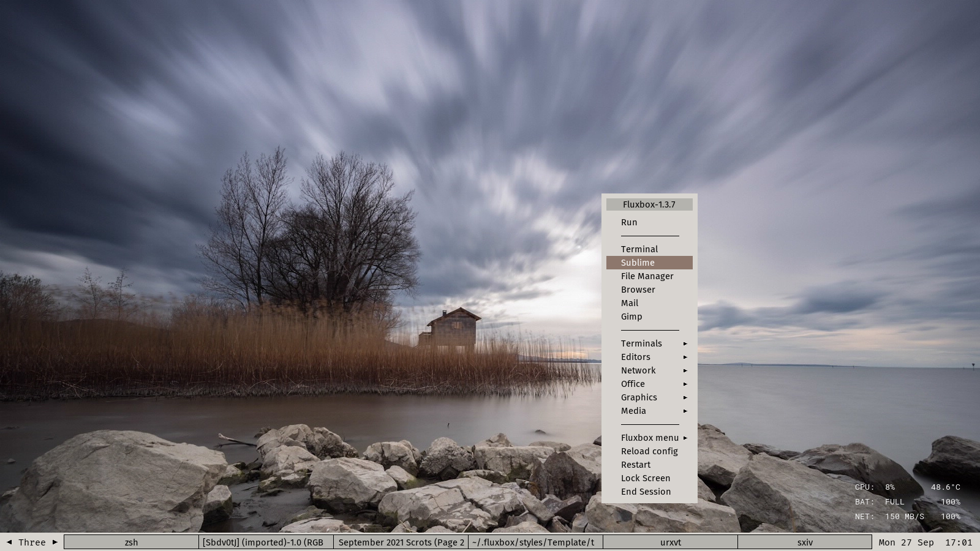Launch Browser from the root menu
Viewport: 980px width, 551px height.
click(x=649, y=290)
